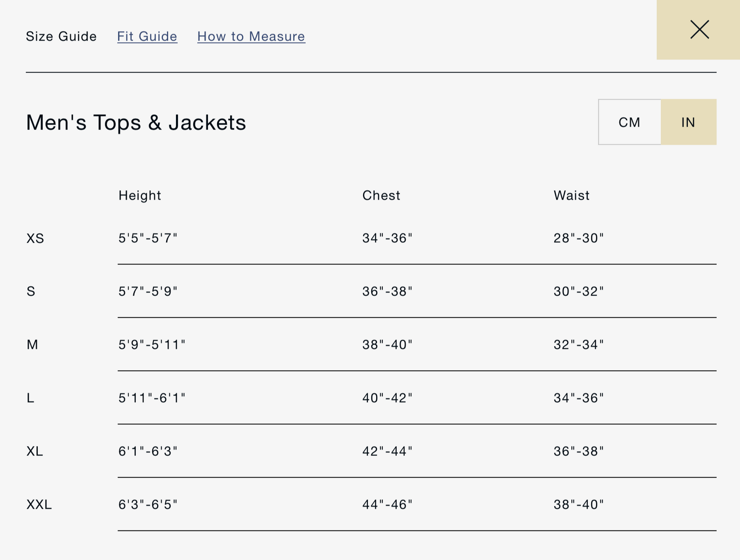Click the Men's Tops & Jackets heading

(x=136, y=122)
